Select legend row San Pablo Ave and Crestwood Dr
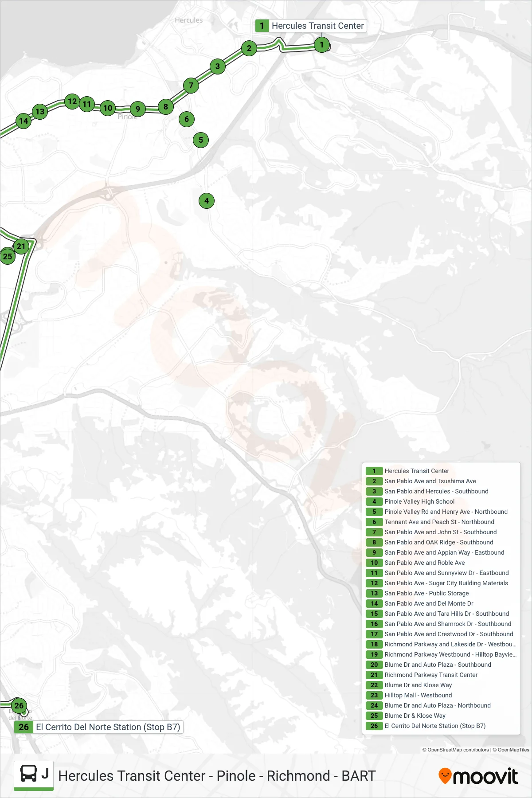 point(441,634)
